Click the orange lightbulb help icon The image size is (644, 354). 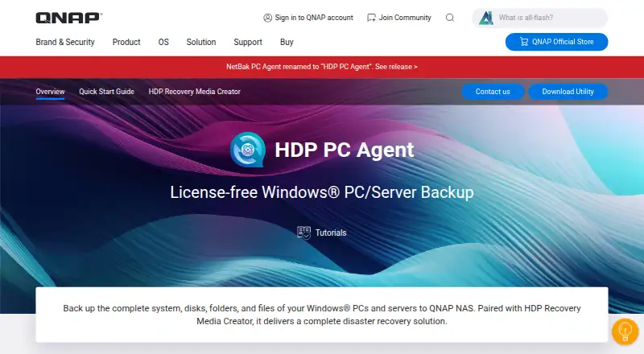[x=625, y=331]
